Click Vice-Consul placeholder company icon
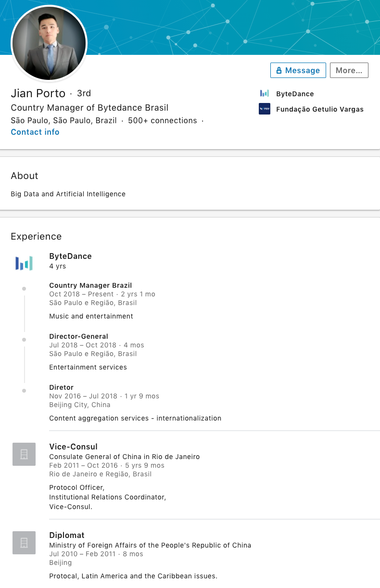This screenshot has height=588, width=380. click(24, 454)
